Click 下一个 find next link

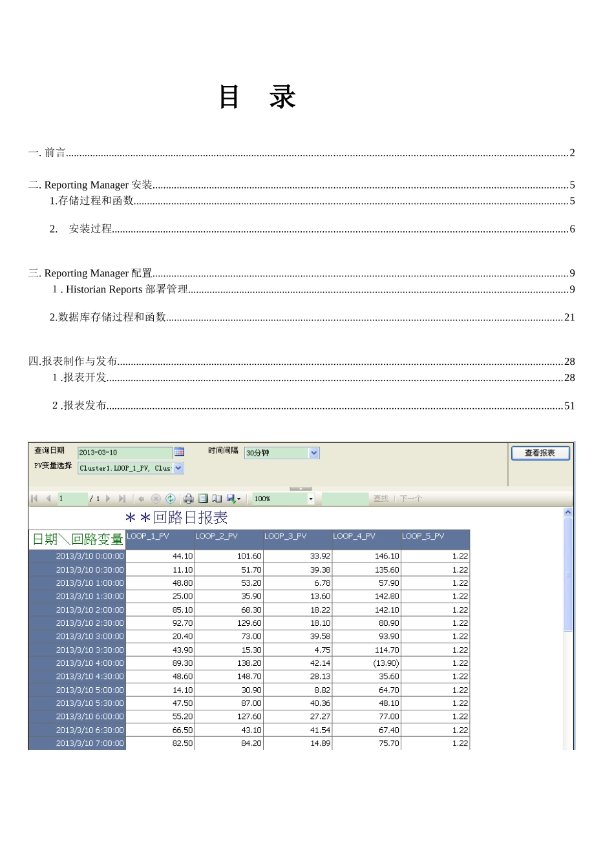(411, 499)
